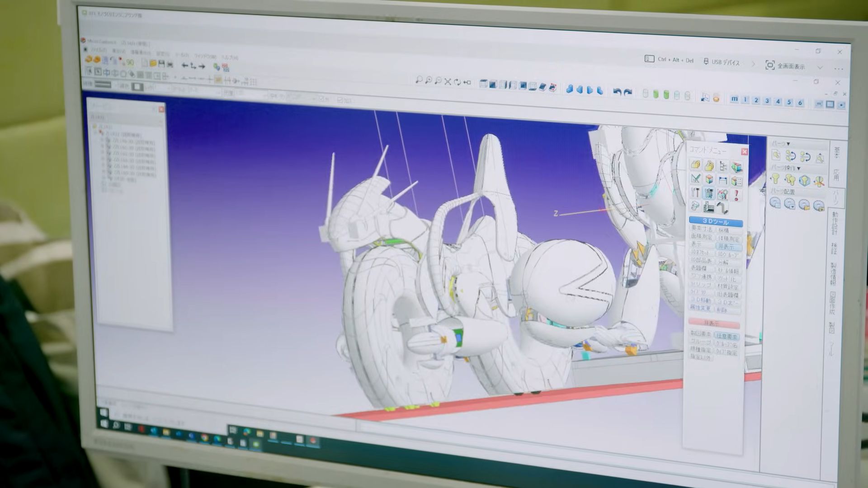Expand the パーツ操作 dropdown header
The image size is (868, 488).
786,168
